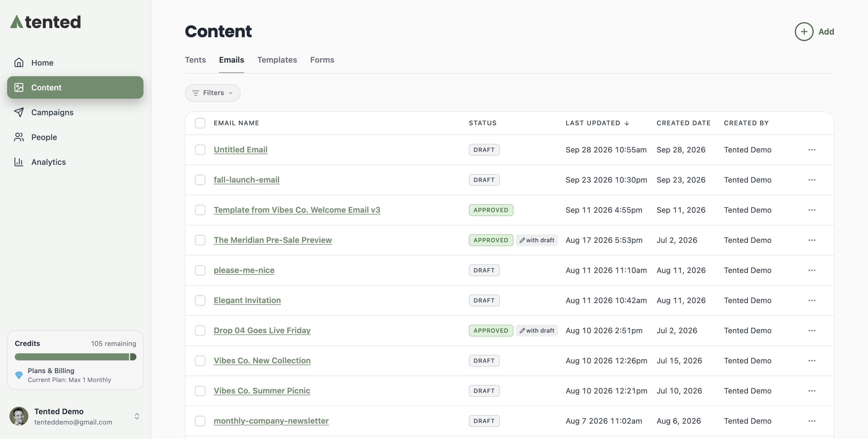
Task: Click the Credits remaining progress bar
Action: (x=76, y=357)
